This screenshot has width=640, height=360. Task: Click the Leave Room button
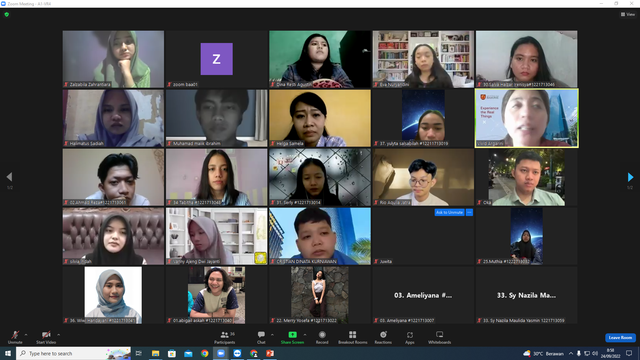click(x=620, y=338)
